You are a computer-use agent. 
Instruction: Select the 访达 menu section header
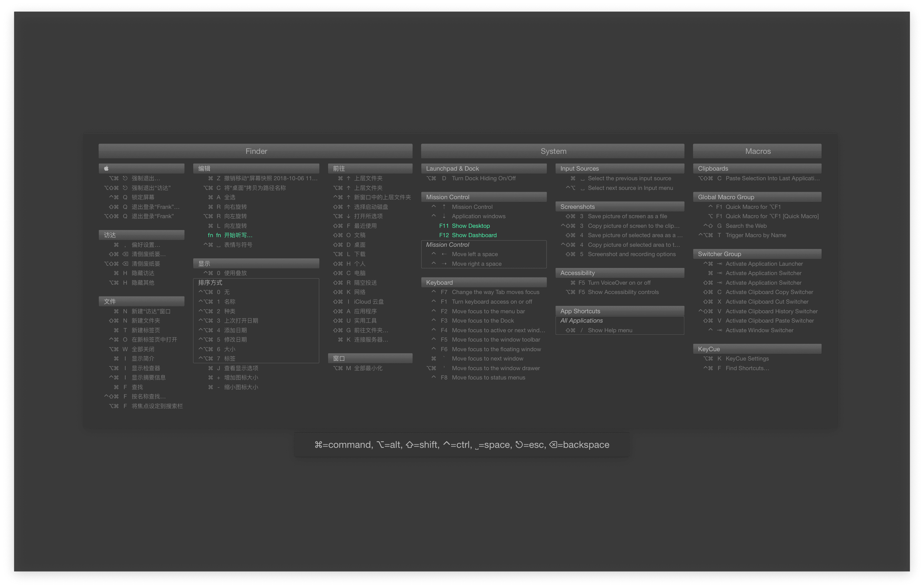click(x=141, y=235)
